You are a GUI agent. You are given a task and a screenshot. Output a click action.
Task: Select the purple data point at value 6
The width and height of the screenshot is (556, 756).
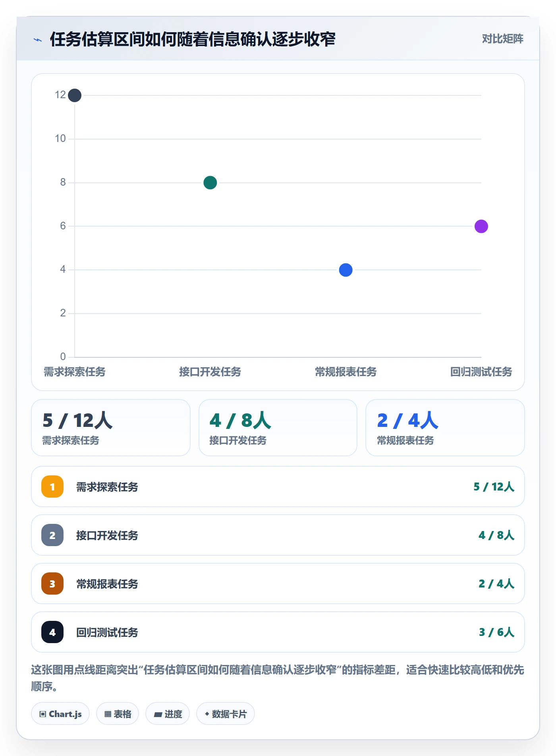(x=481, y=226)
